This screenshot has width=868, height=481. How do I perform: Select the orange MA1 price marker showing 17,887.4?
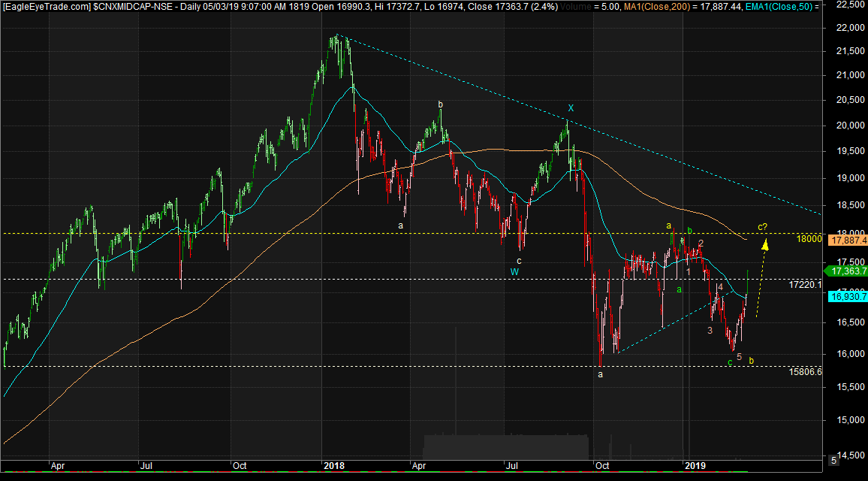pyautogui.click(x=847, y=240)
